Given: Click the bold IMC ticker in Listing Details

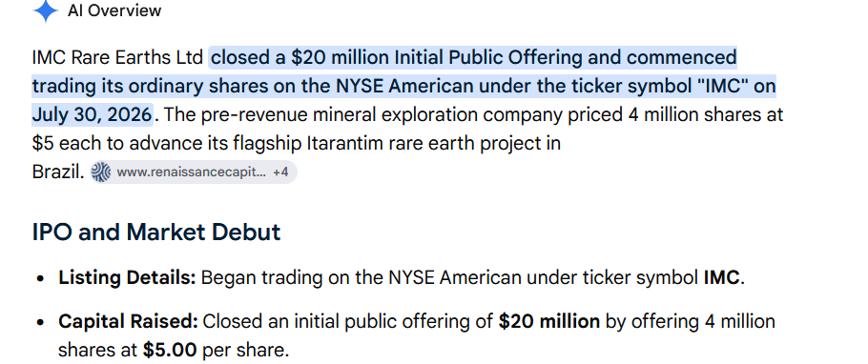Looking at the screenshot, I should point(721,277).
